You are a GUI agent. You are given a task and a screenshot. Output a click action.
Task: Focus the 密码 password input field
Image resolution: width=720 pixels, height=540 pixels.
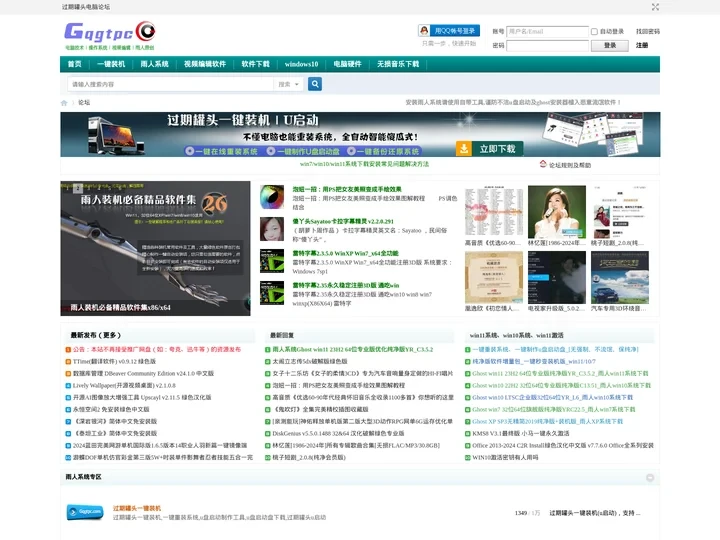[x=547, y=45]
